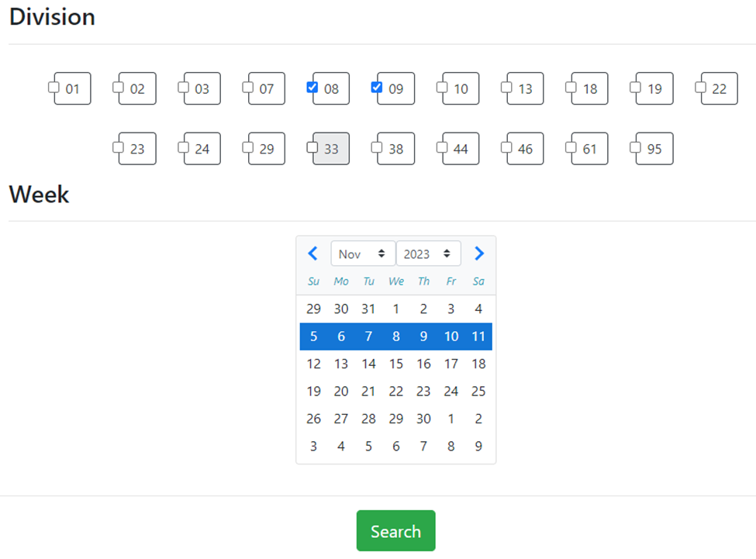The height and width of the screenshot is (559, 756).
Task: Go to previous month with left chevron
Action: pyautogui.click(x=313, y=254)
